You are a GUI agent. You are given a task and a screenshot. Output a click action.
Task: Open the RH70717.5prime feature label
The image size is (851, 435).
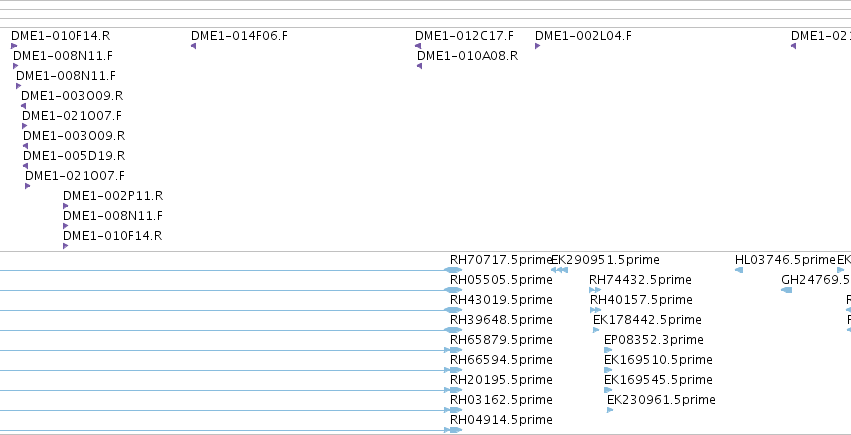[x=501, y=260]
